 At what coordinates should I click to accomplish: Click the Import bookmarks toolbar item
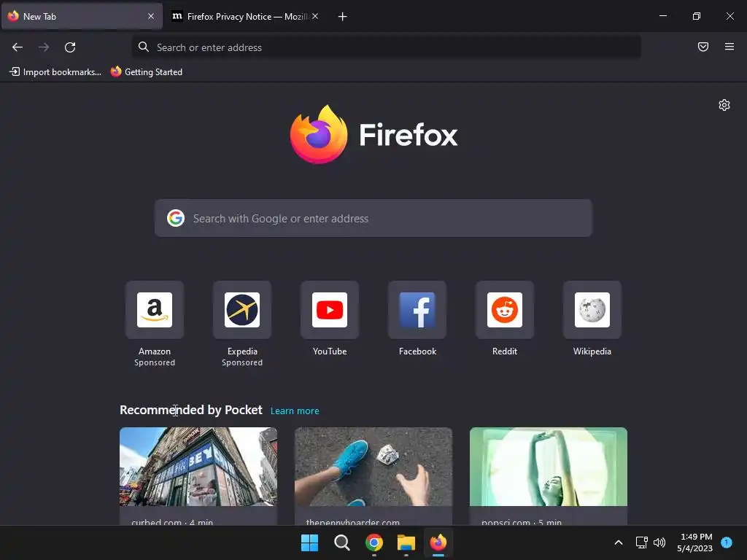tap(55, 72)
